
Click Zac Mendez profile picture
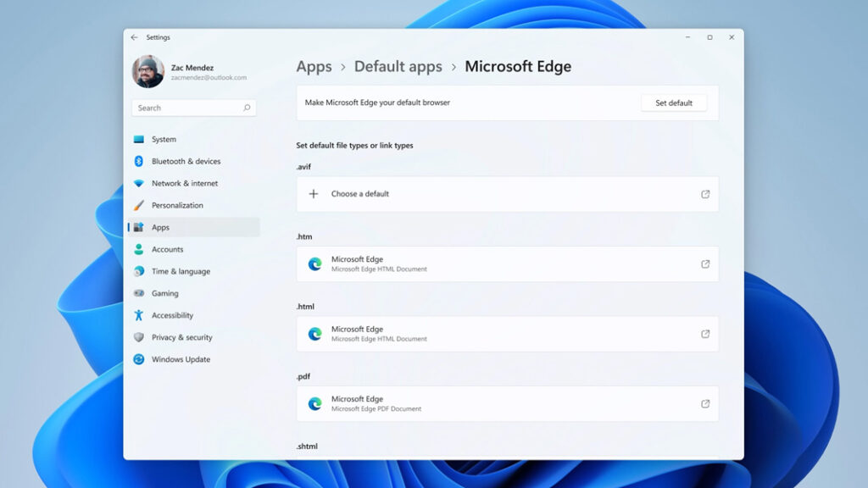click(146, 72)
